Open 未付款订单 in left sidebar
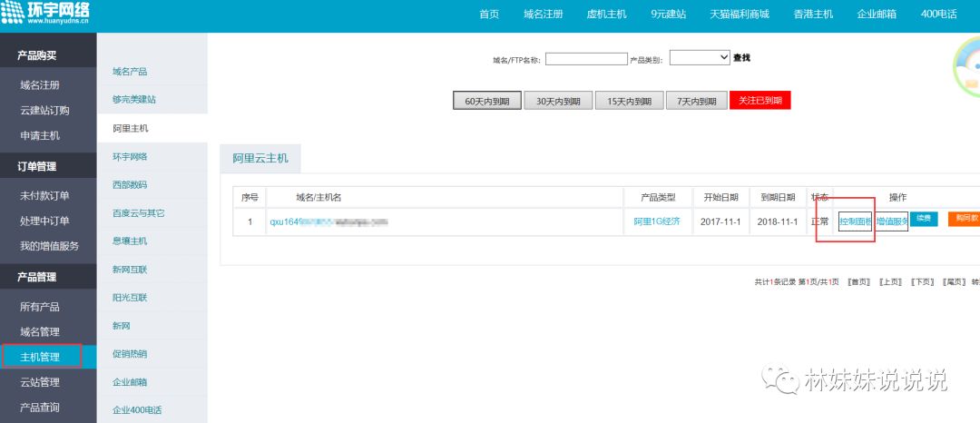The width and height of the screenshot is (980, 423). (44, 196)
